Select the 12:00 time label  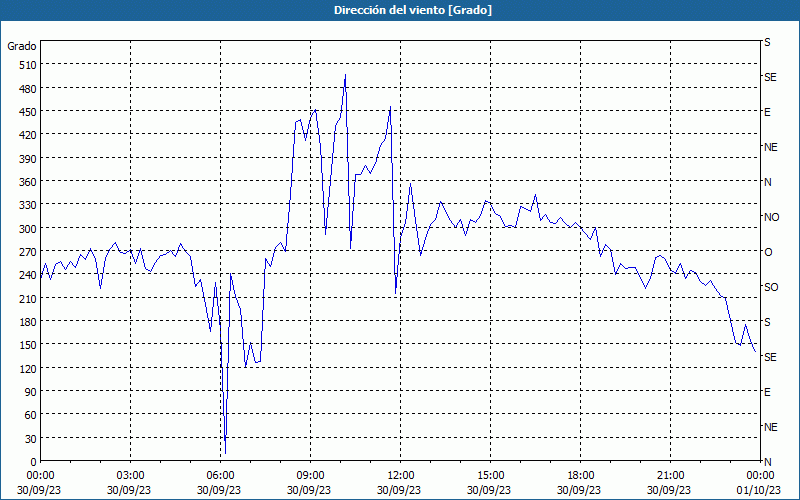401,476
